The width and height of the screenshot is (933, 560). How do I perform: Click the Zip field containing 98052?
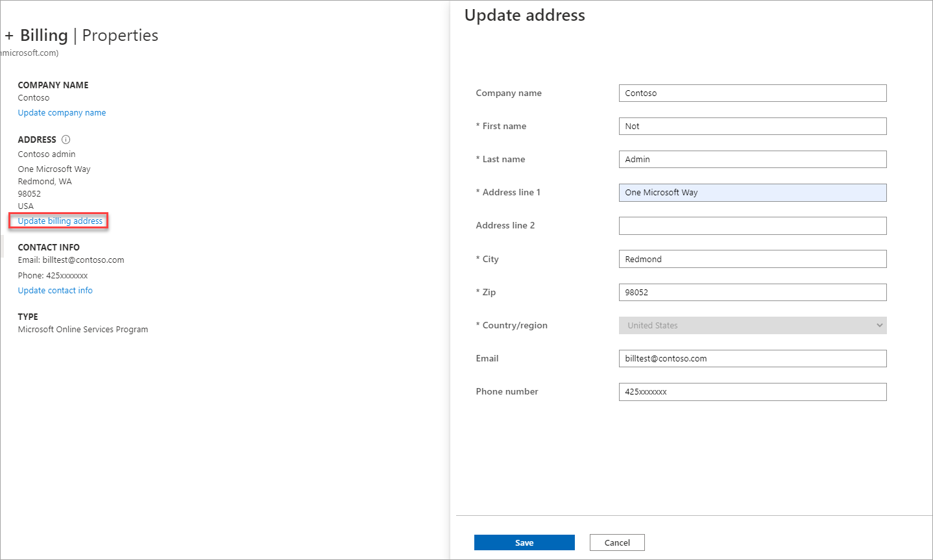click(x=752, y=292)
